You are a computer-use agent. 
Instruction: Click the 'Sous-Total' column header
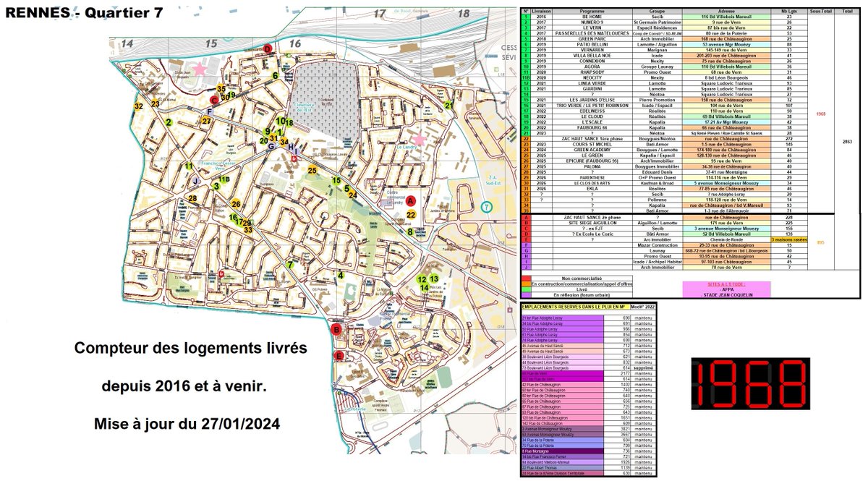pos(820,12)
